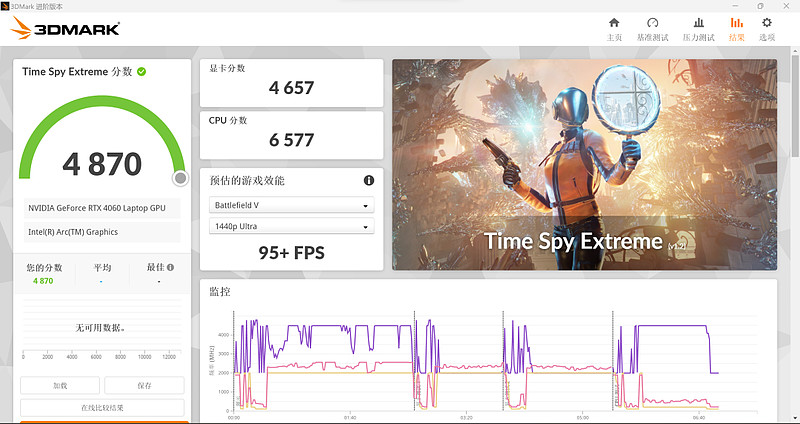The height and width of the screenshot is (424, 800).
Task: Click the CPU score 6 577
Action: click(291, 140)
